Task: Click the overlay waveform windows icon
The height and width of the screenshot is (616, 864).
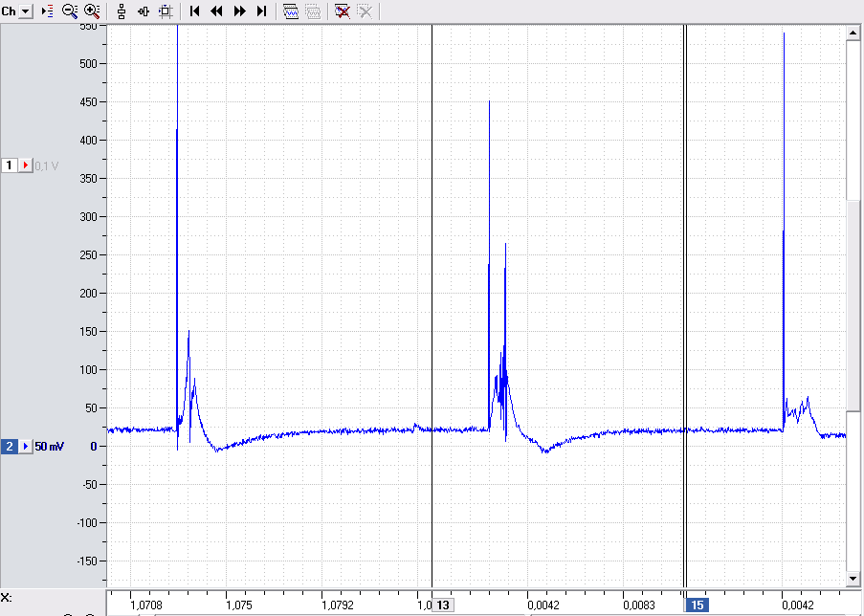Action: (290, 11)
